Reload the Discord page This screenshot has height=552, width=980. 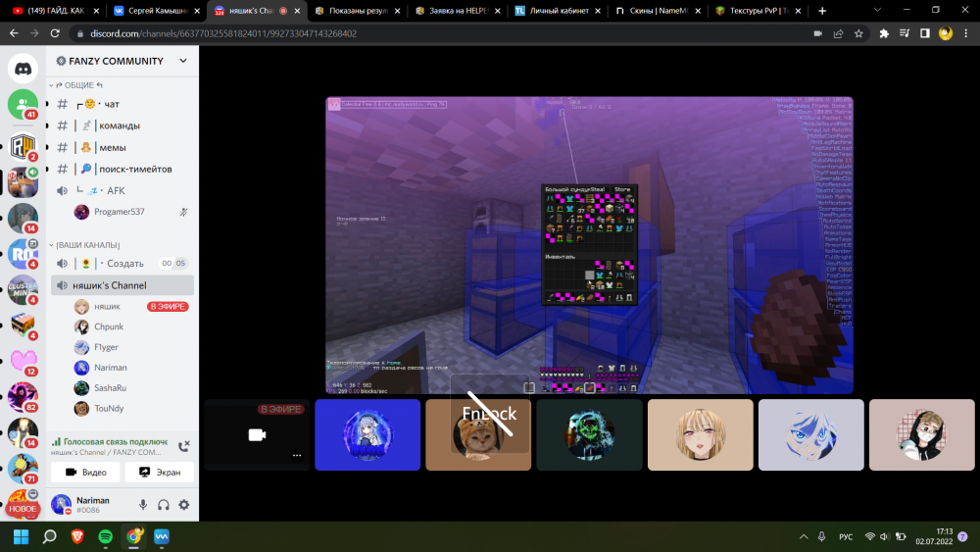pyautogui.click(x=55, y=33)
